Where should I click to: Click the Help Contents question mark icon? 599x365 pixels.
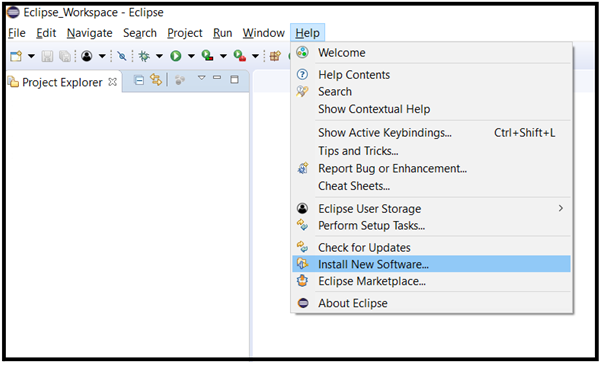click(x=302, y=74)
